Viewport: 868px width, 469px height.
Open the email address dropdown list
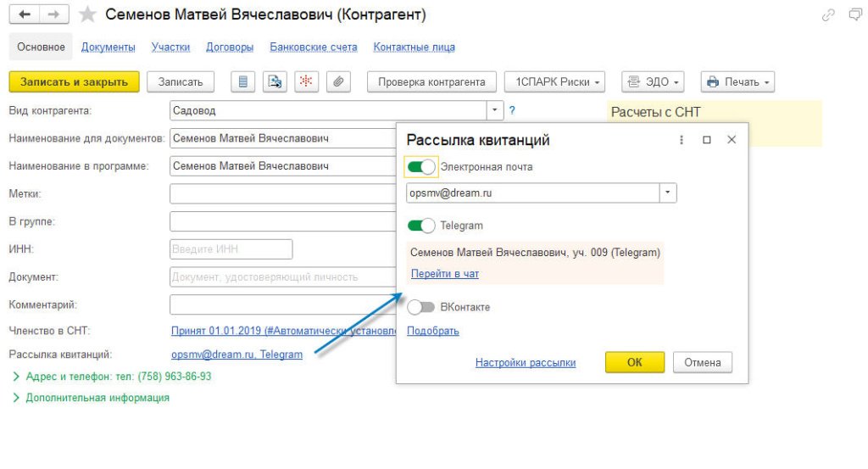(668, 193)
